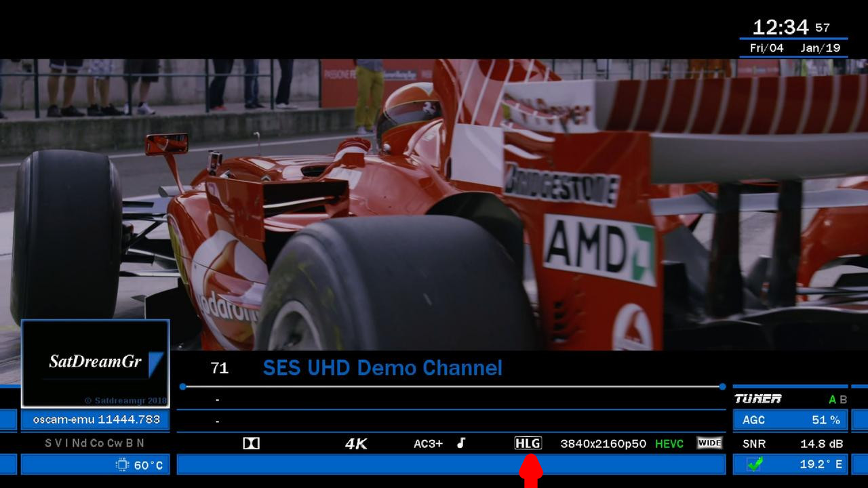Click the CPU temperature chip icon
This screenshot has height=488, width=868.
coord(123,465)
